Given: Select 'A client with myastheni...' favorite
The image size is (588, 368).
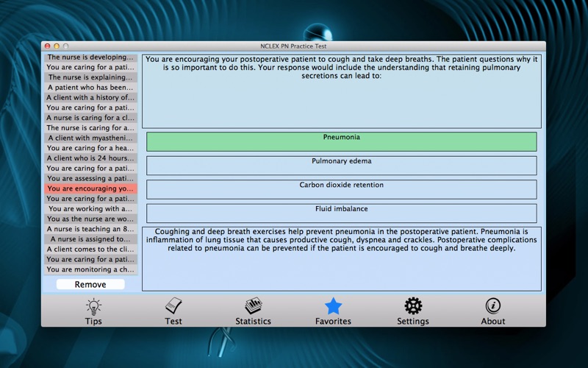Looking at the screenshot, I should pos(91,138).
